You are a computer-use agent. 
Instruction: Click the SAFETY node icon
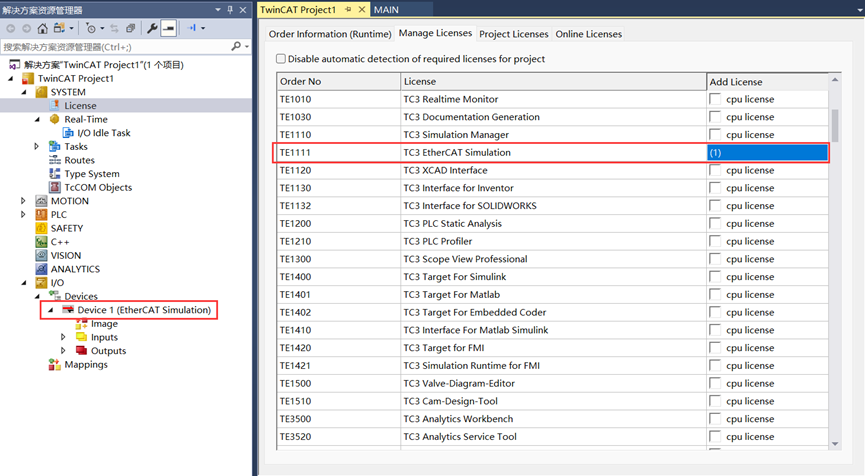click(41, 228)
